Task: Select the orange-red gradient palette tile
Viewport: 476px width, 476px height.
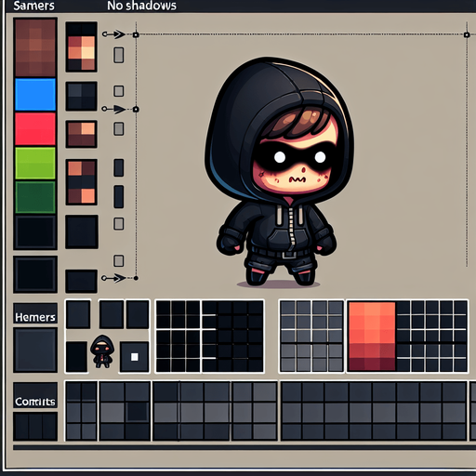Action: 372,337
